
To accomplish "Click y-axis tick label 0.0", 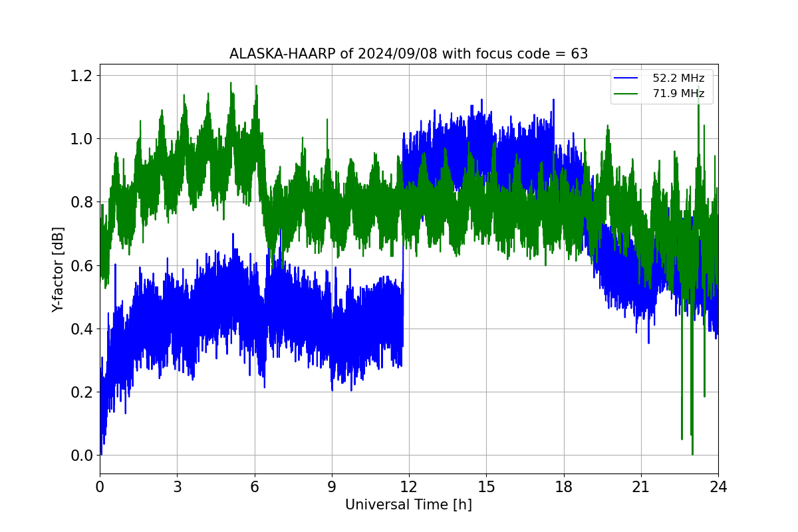I will (80, 456).
